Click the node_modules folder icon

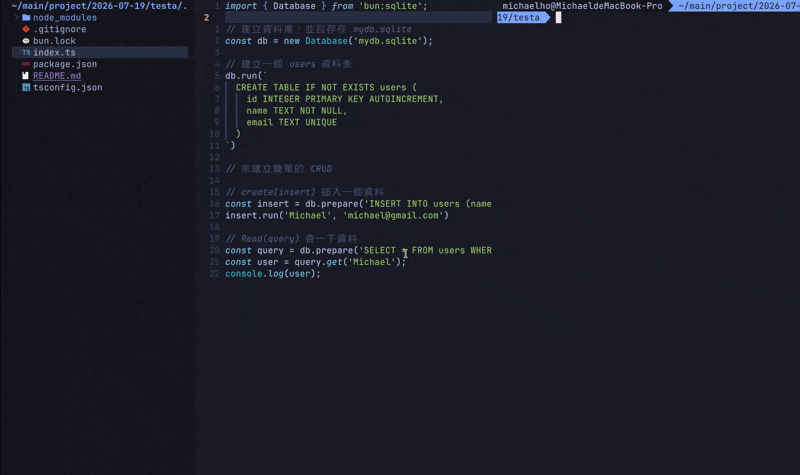(x=26, y=17)
